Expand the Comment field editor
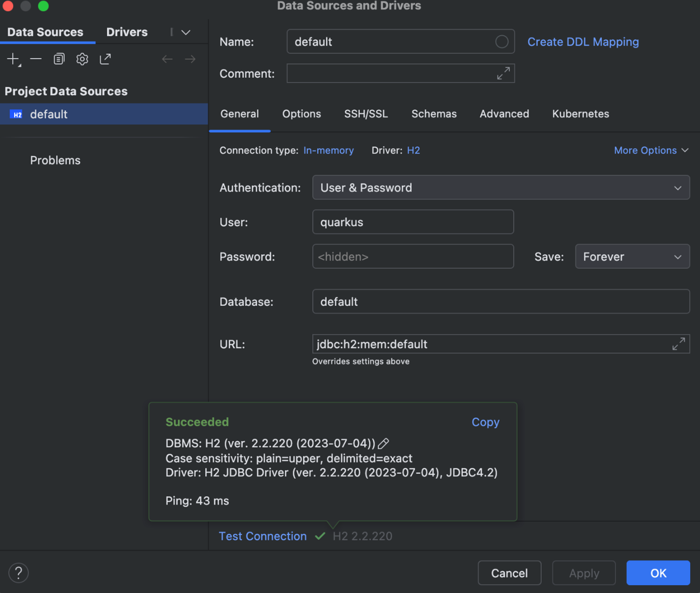Image resolution: width=700 pixels, height=593 pixels. coord(503,73)
